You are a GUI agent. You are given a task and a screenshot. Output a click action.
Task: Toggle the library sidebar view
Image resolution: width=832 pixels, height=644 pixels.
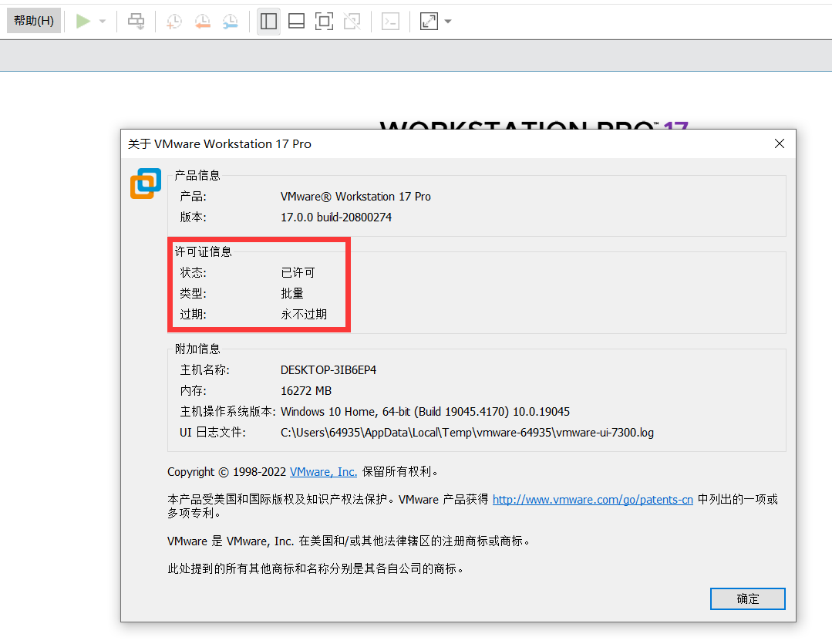pos(268,22)
